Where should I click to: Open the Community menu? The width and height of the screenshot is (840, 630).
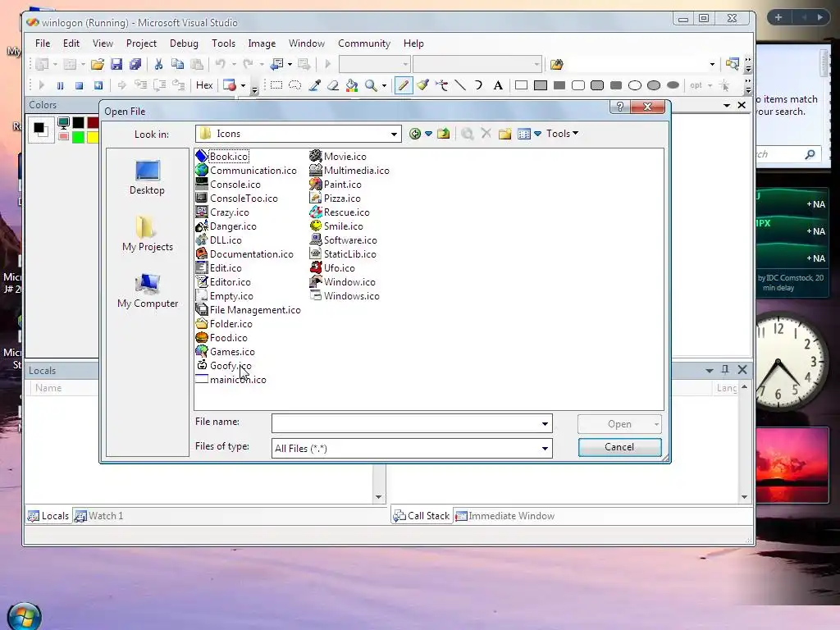pyautogui.click(x=364, y=43)
